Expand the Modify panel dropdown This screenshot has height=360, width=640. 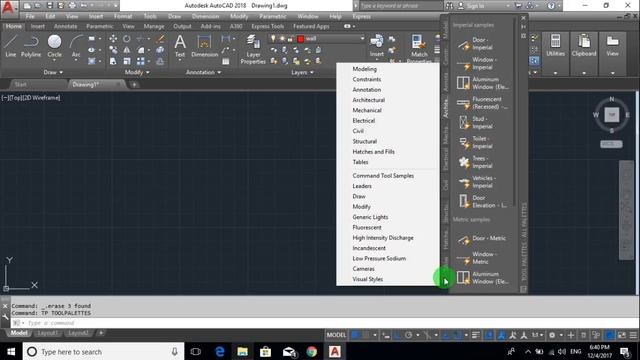click(x=137, y=72)
